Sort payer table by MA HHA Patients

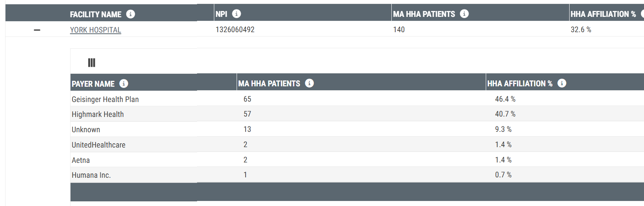click(269, 84)
